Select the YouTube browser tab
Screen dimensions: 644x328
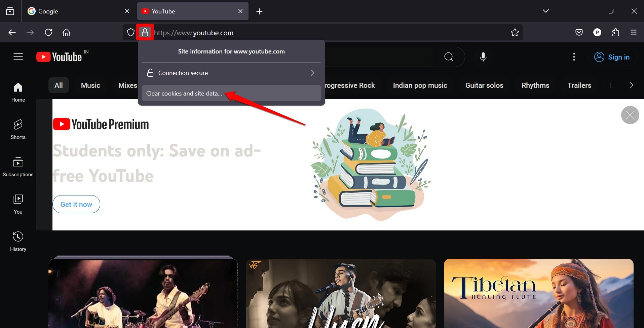tap(193, 11)
